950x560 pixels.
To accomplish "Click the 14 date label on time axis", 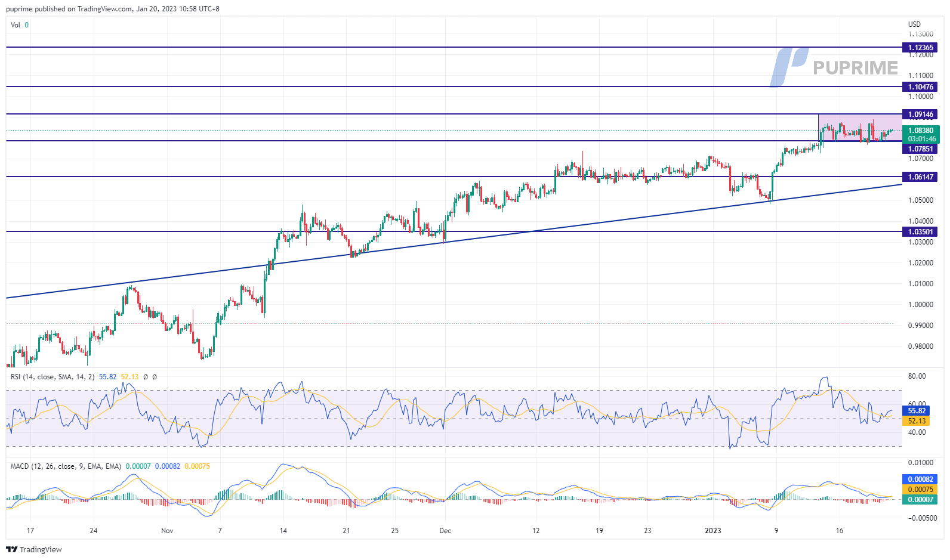I will pyautogui.click(x=283, y=531).
